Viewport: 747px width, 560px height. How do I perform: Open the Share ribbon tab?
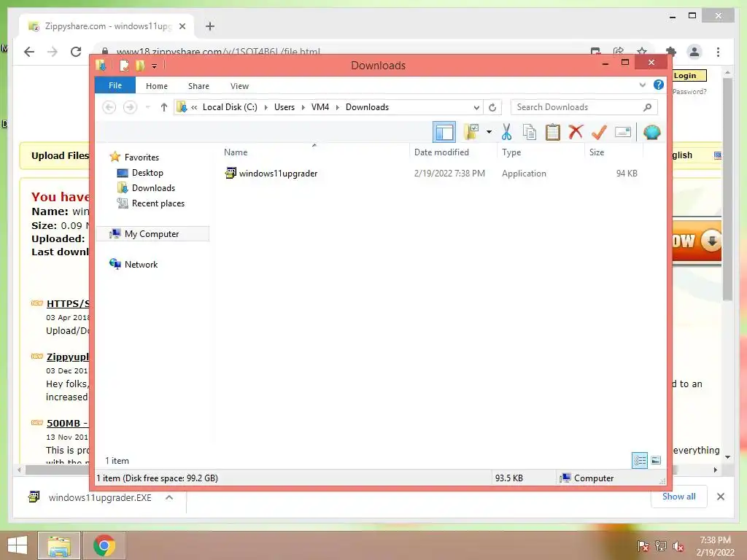pyautogui.click(x=198, y=86)
